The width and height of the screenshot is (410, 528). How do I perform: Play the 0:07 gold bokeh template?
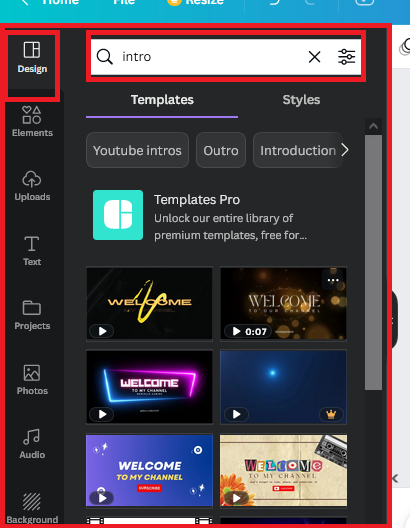pyautogui.click(x=248, y=331)
